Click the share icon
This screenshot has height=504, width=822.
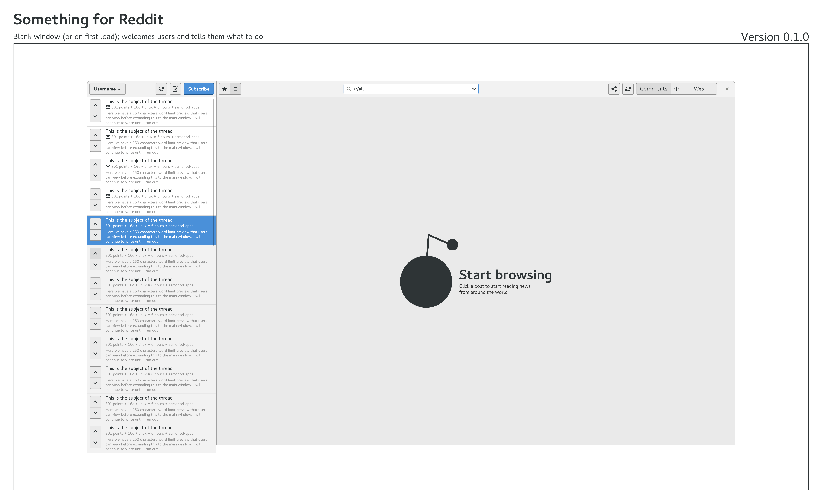coord(614,89)
